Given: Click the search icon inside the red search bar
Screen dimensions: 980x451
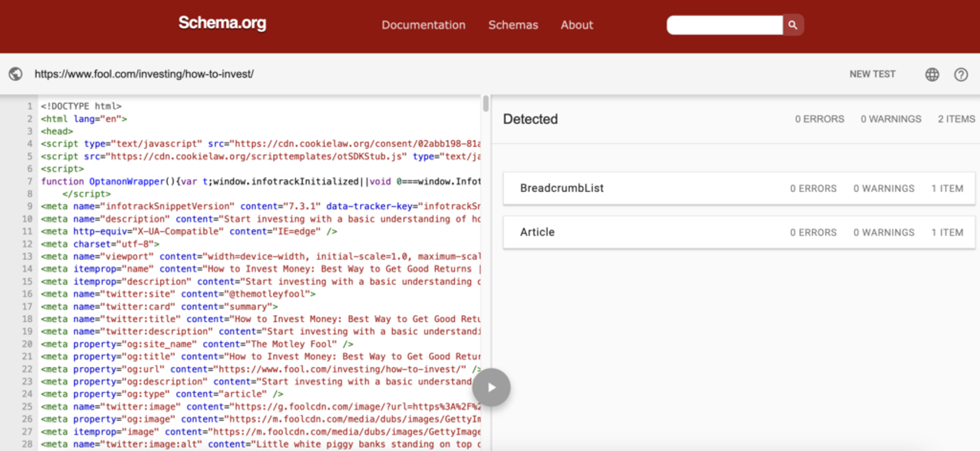Looking at the screenshot, I should click(792, 24).
